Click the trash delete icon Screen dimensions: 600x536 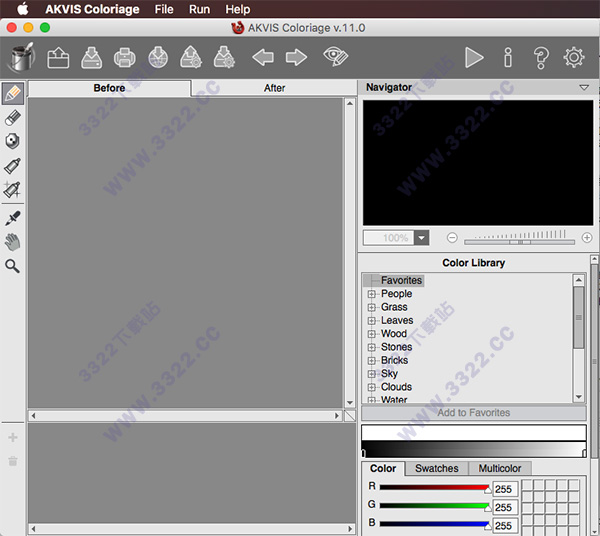[x=13, y=461]
